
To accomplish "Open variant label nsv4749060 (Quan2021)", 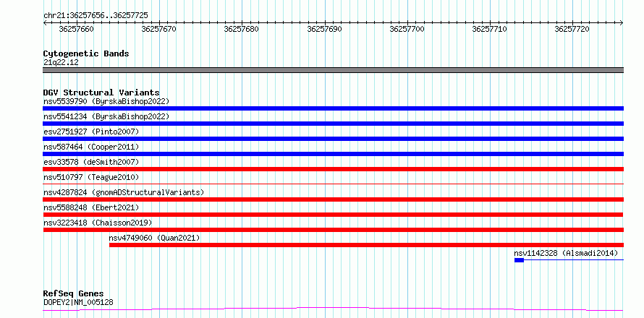I will tap(154, 238).
